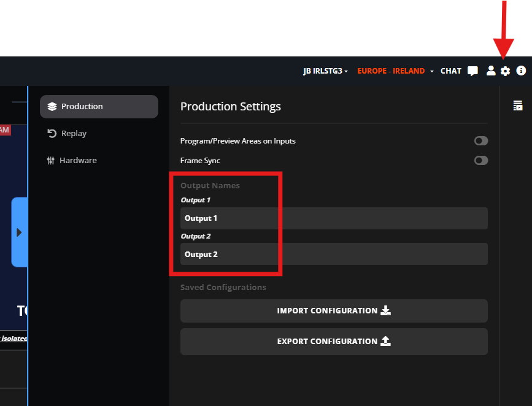The width and height of the screenshot is (532, 406).
Task: Click the Hardware sliders icon
Action: pos(50,161)
